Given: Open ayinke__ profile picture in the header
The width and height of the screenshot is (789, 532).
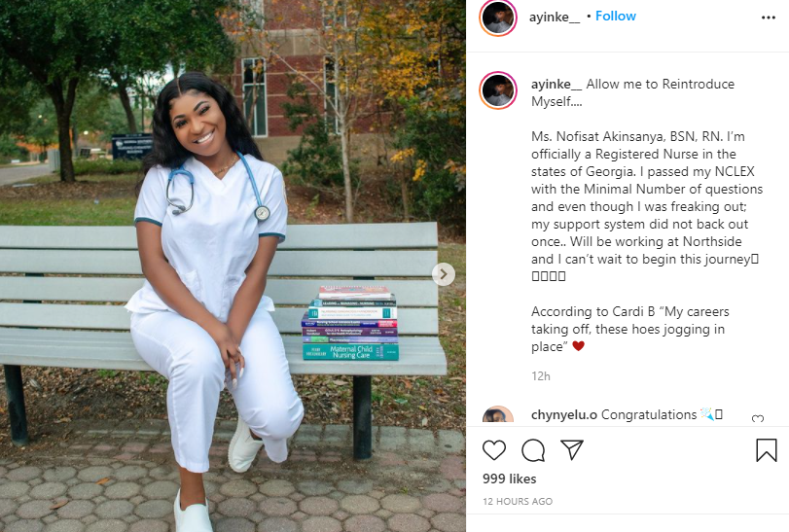Looking at the screenshot, I should click(x=498, y=18).
